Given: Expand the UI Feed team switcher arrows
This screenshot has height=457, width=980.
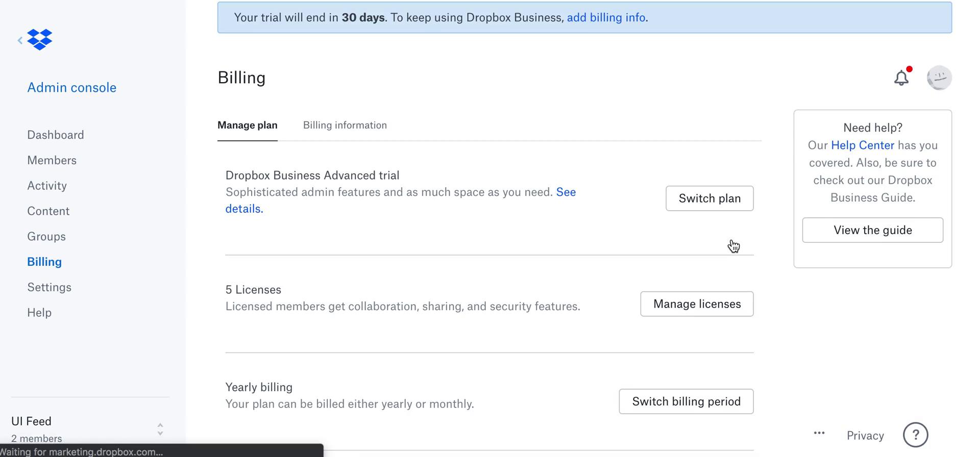Looking at the screenshot, I should click(160, 429).
